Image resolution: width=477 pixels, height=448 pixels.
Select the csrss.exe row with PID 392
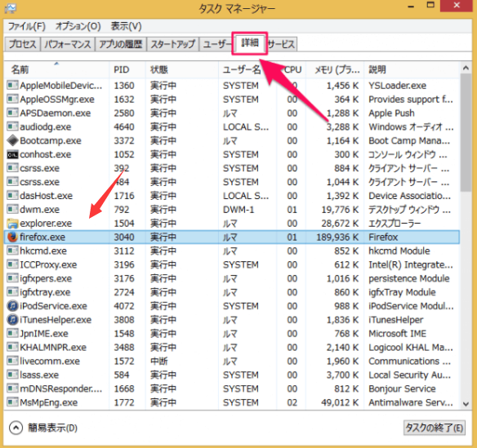coord(231,168)
